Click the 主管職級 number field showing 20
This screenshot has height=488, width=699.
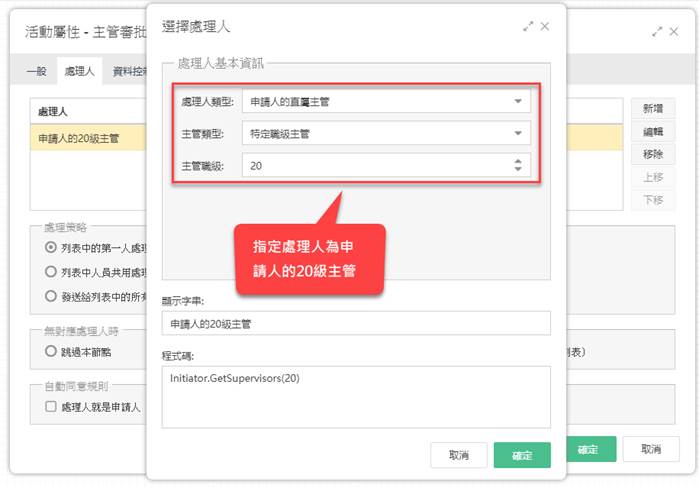tap(386, 165)
